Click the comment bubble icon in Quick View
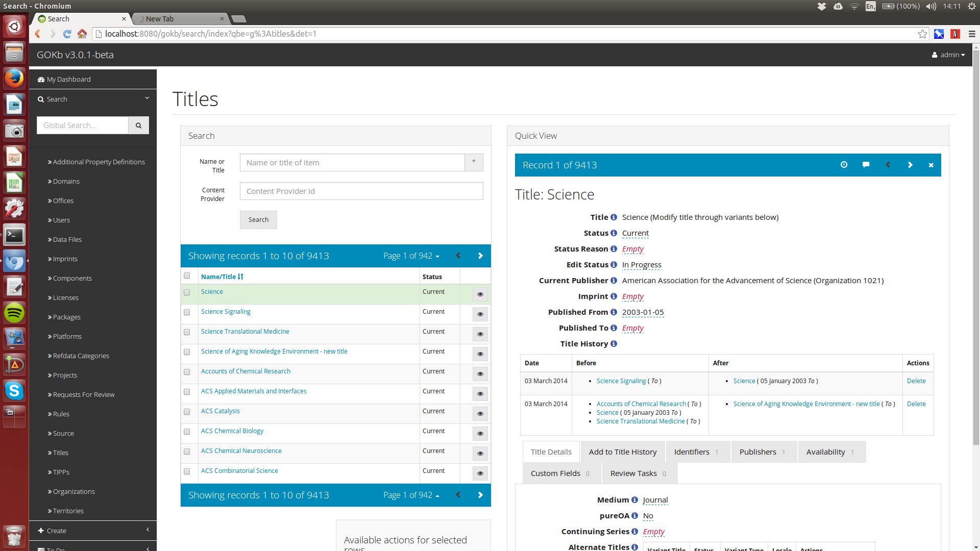This screenshot has width=980, height=551. tap(866, 165)
